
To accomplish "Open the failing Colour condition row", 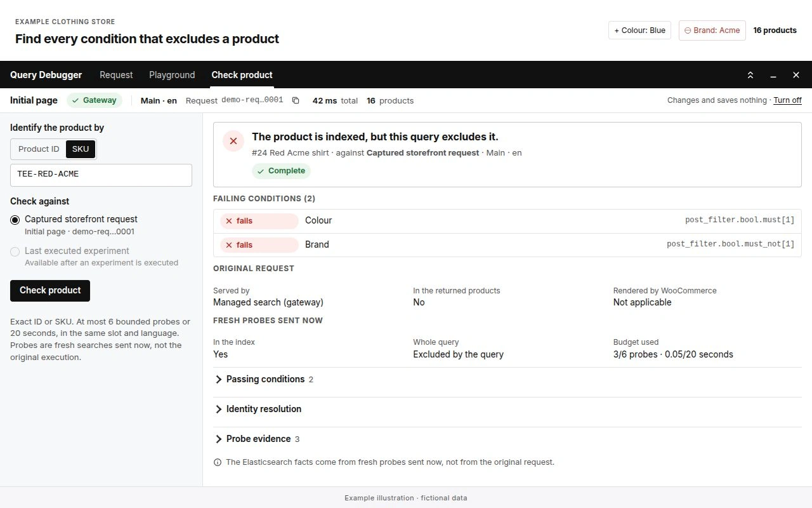I will (x=507, y=221).
